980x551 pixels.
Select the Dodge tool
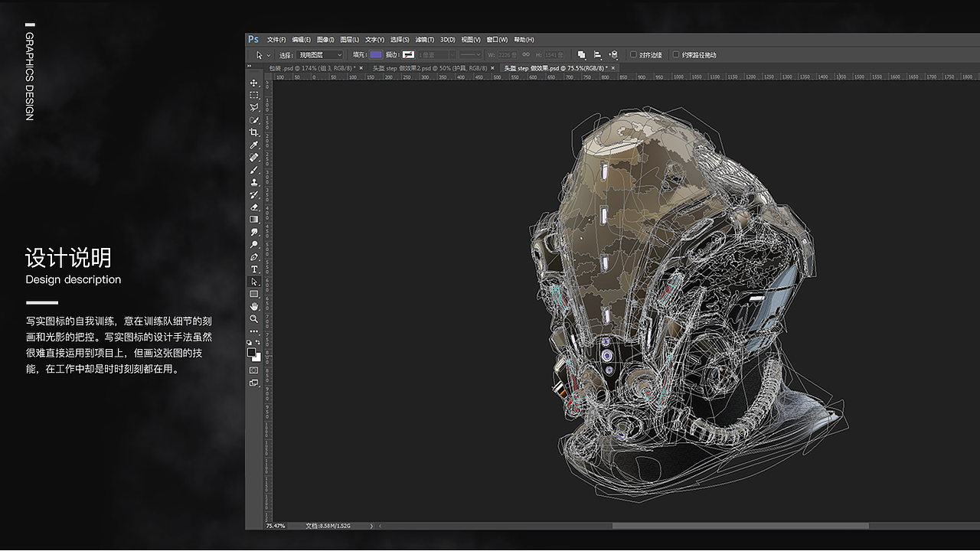point(254,245)
